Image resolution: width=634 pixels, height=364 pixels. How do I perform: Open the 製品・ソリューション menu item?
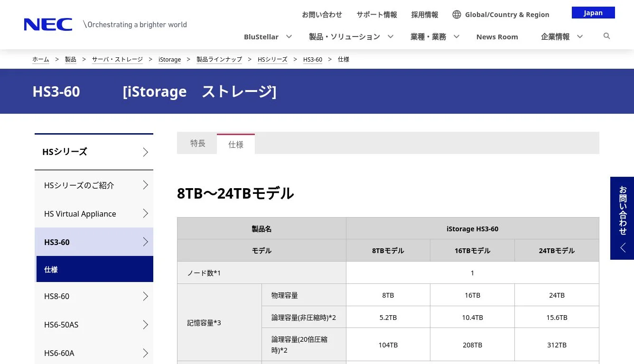point(345,36)
